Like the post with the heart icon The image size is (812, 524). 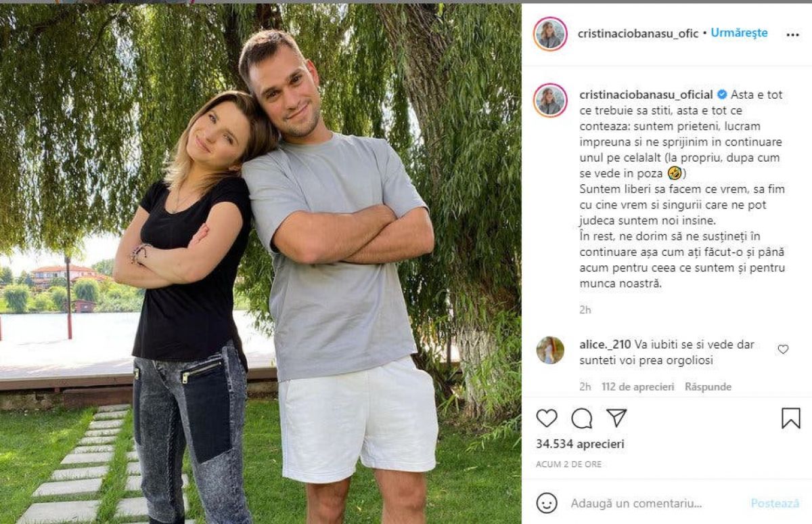(x=547, y=418)
